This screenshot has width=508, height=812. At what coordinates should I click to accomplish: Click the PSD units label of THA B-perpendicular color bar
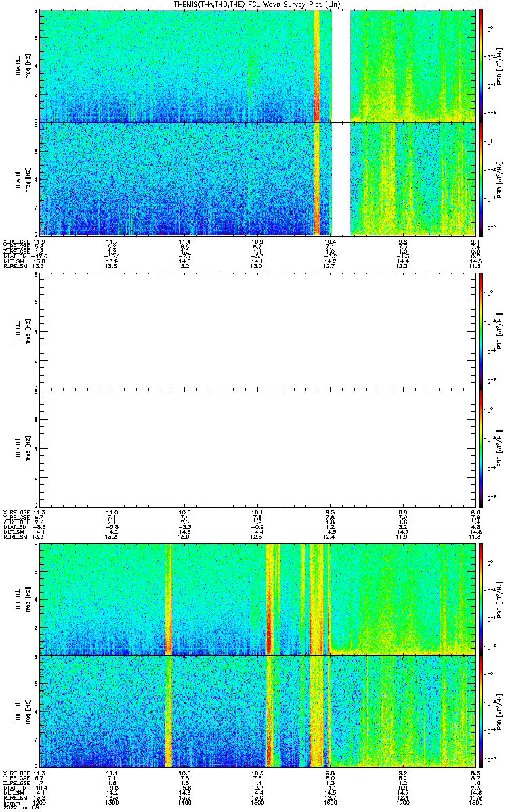click(499, 65)
